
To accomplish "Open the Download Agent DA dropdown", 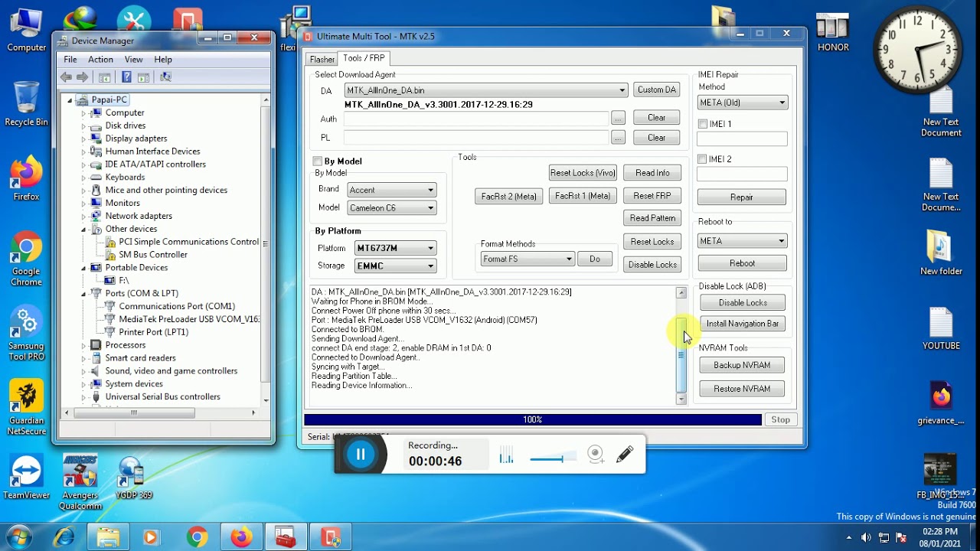I will pyautogui.click(x=486, y=90).
